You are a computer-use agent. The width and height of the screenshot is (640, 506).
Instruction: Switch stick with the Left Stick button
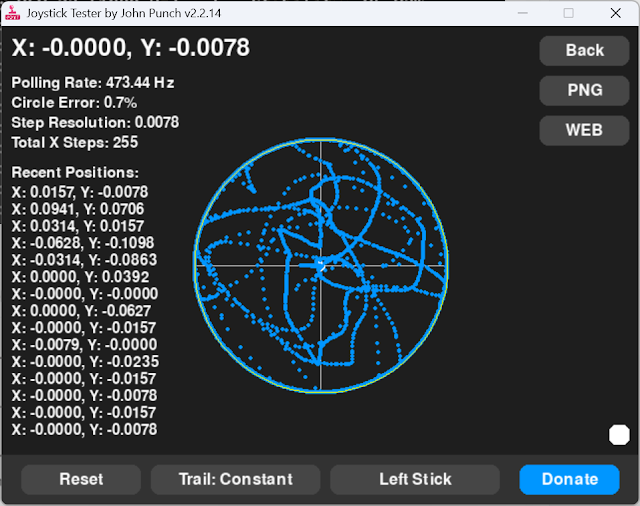(x=415, y=479)
